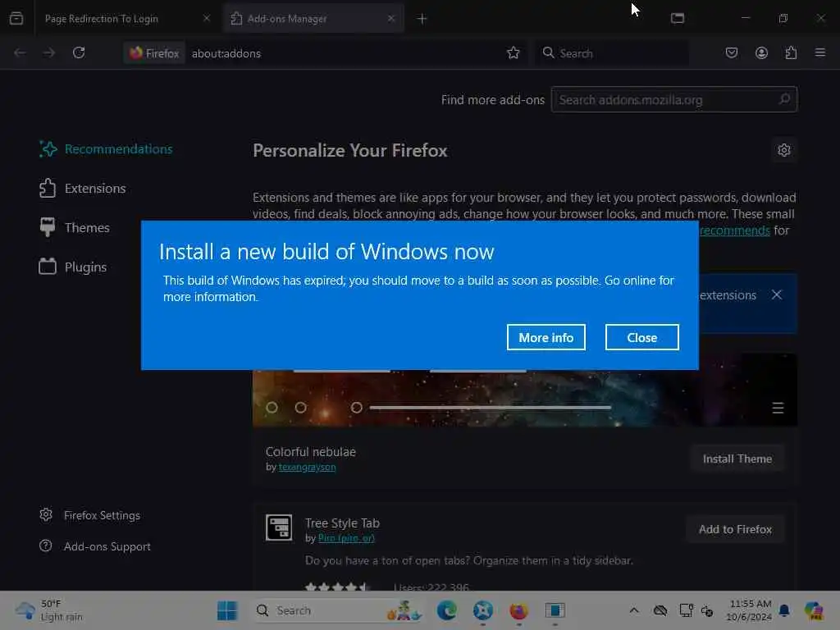Follow the recommends link
The width and height of the screenshot is (840, 630).
(x=734, y=231)
